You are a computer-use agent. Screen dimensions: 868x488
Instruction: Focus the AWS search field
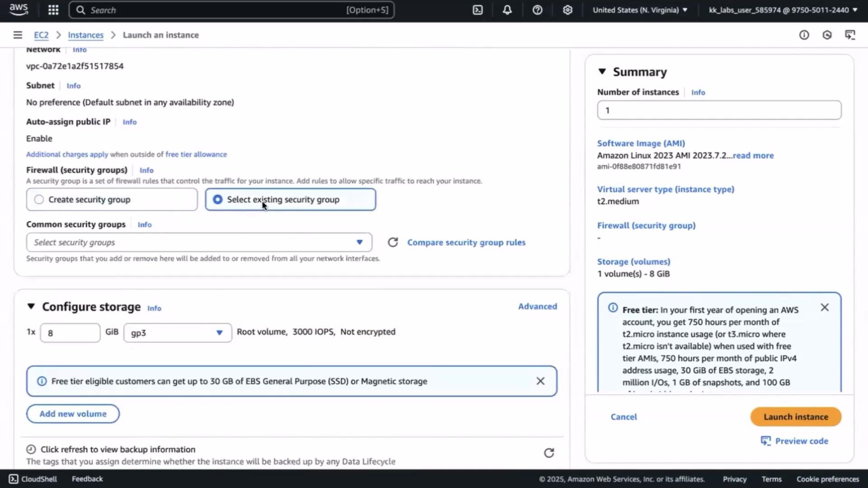pos(231,10)
